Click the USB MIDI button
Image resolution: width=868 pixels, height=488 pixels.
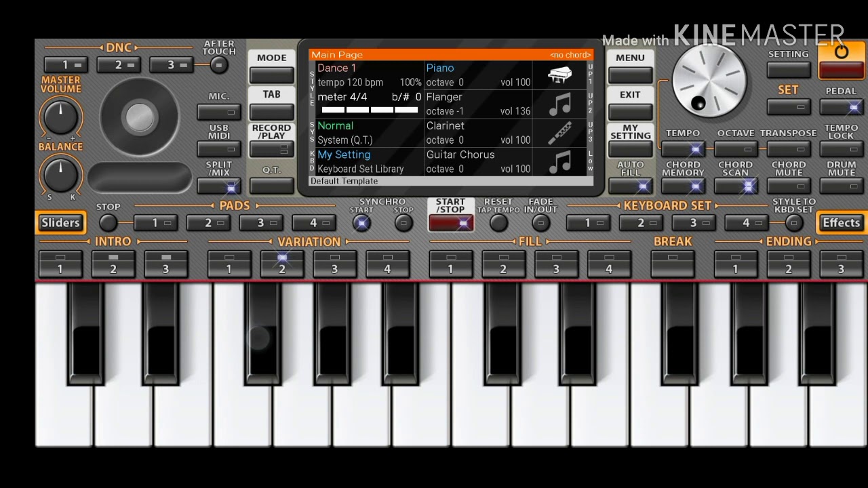point(219,148)
